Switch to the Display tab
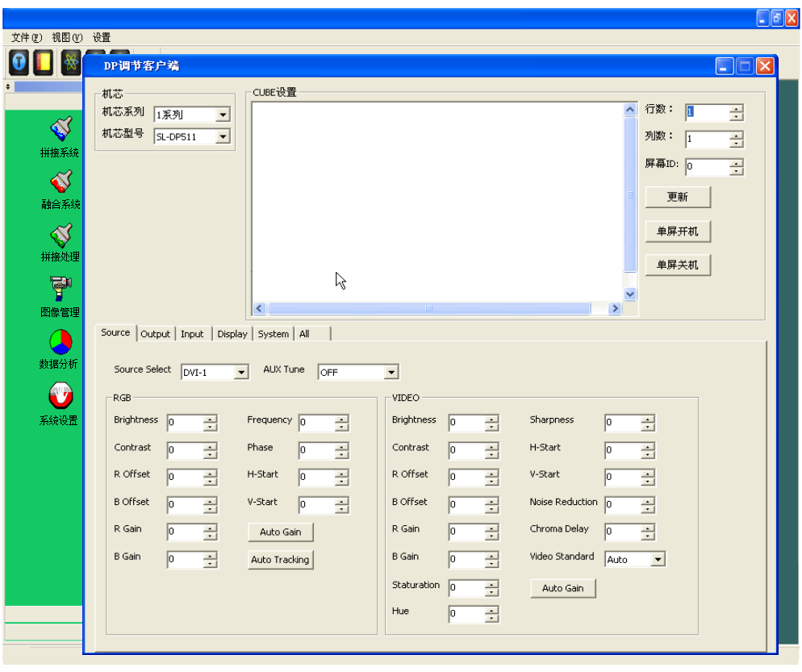The height and width of the screenshot is (672, 802). coord(232,334)
